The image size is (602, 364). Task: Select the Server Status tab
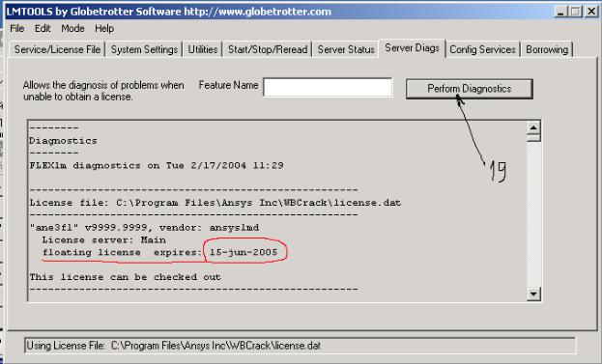pyautogui.click(x=346, y=49)
